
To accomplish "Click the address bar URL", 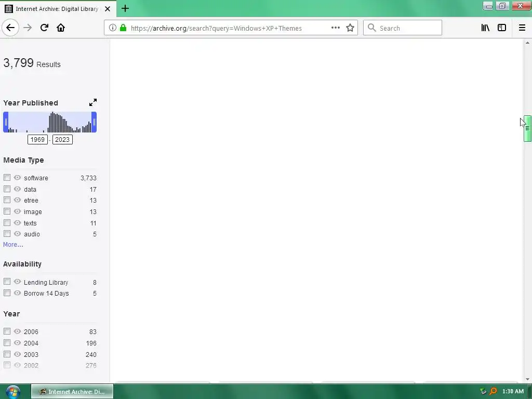I will click(x=216, y=28).
